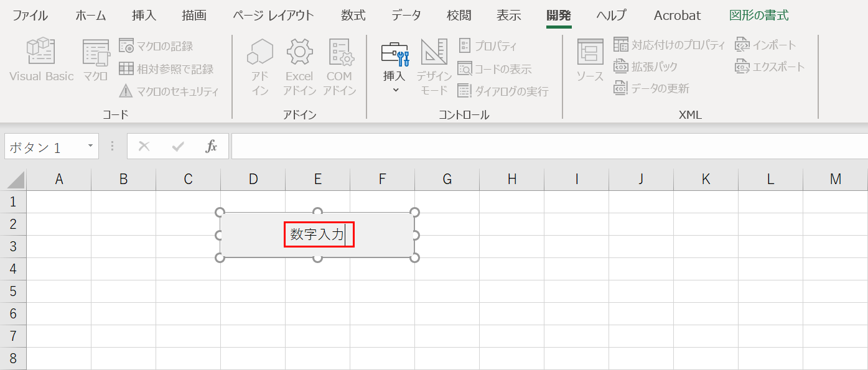Switch to the 図形の書式 tab
The width and height of the screenshot is (868, 370).
757,15
